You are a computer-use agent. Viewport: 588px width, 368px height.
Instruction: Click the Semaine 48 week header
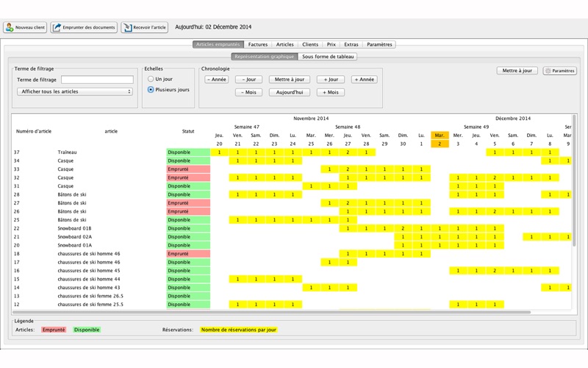[348, 127]
